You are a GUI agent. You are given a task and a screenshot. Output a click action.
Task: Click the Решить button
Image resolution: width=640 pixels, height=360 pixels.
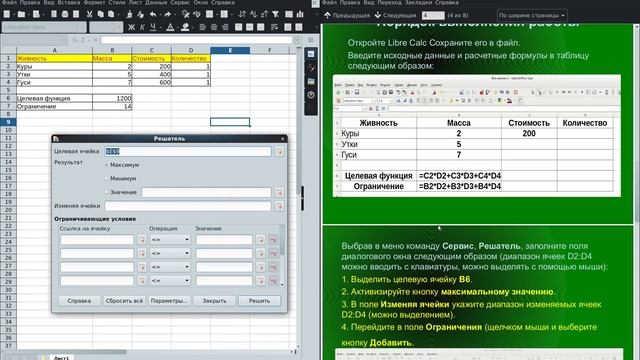tap(260, 301)
